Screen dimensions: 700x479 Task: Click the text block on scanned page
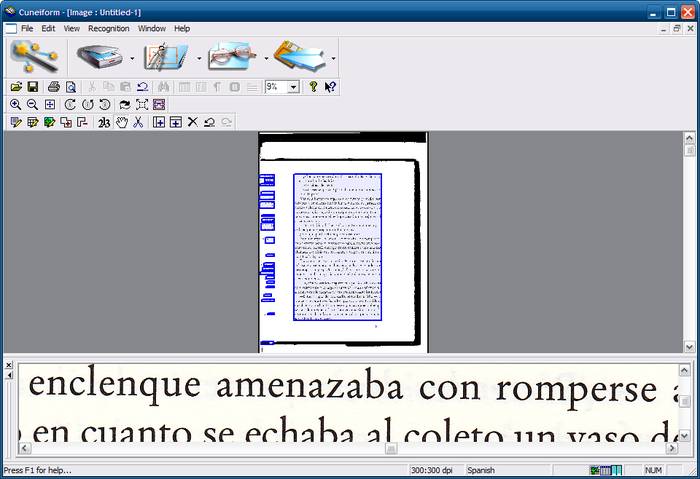(x=338, y=247)
